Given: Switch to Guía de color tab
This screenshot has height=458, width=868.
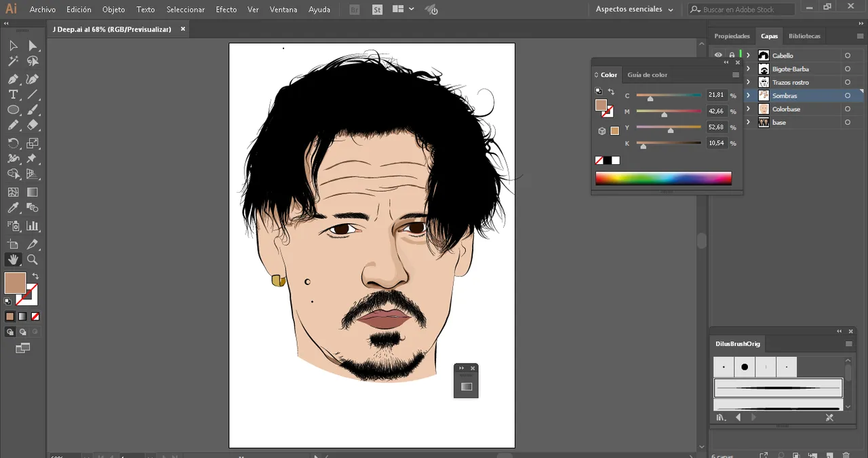Looking at the screenshot, I should [647, 75].
